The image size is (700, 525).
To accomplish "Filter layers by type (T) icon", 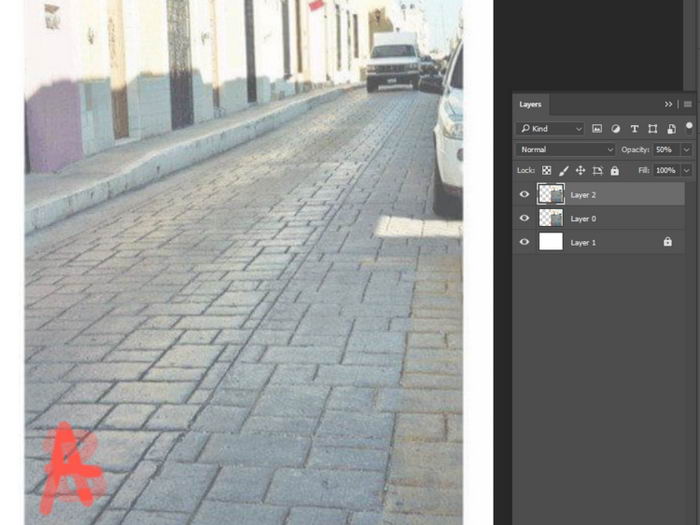I will coord(634,129).
